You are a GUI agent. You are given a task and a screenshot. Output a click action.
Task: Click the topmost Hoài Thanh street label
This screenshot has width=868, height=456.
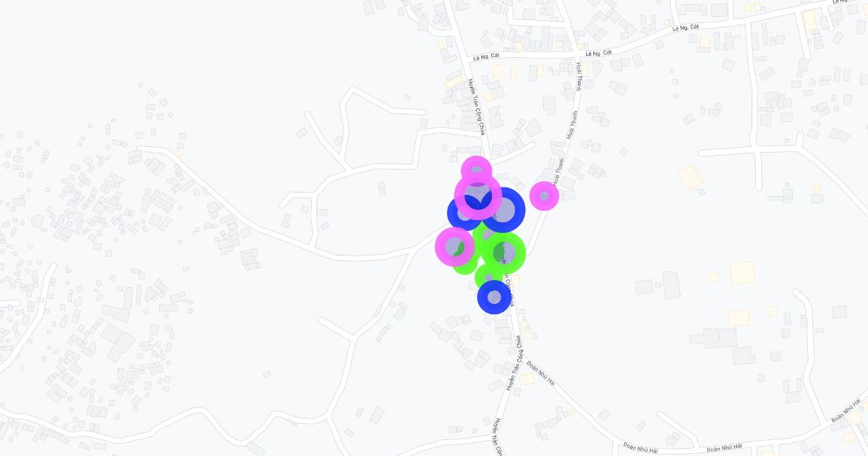click(579, 77)
